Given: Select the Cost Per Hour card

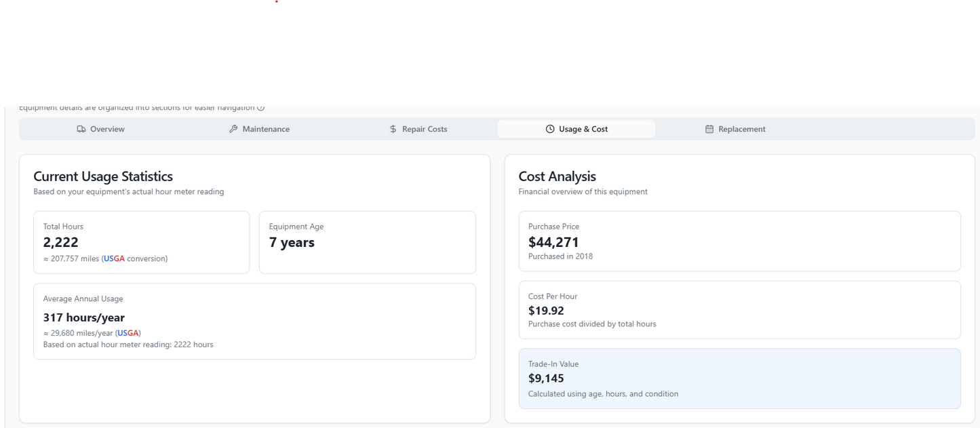Looking at the screenshot, I should click(739, 310).
